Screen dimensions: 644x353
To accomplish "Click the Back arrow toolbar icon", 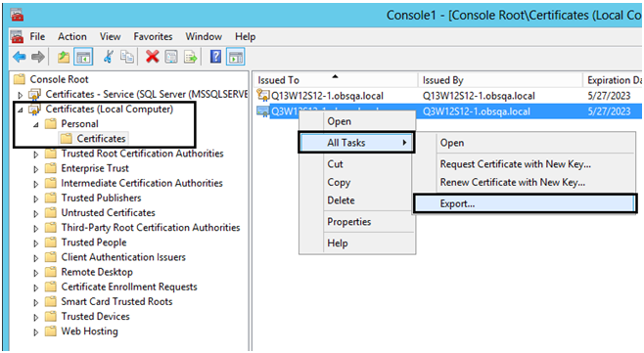I will [x=20, y=57].
